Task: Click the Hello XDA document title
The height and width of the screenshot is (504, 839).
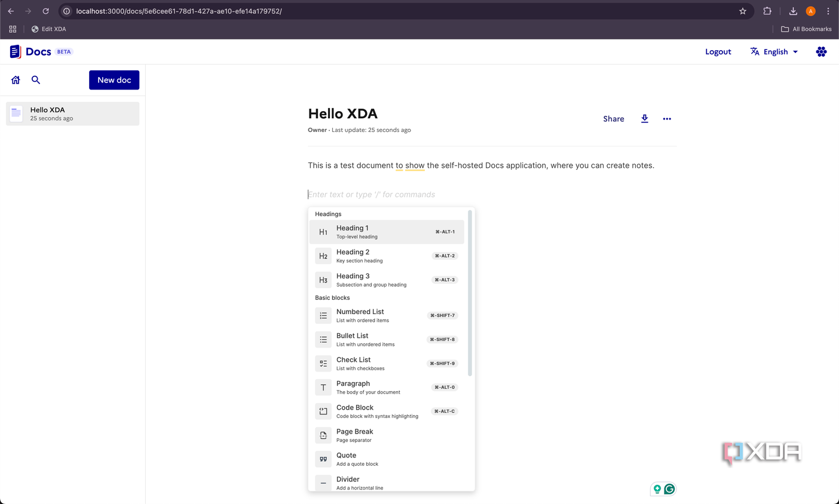Action: 342,113
